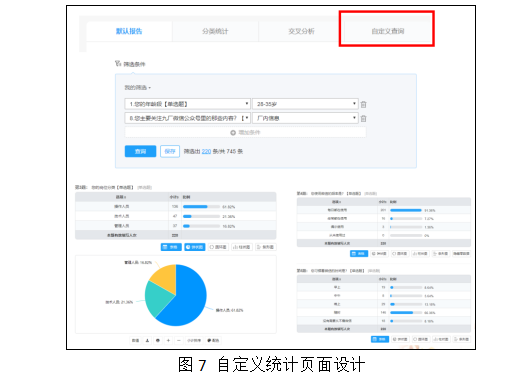Click the 晚上 row in lower-right table
The width and height of the screenshot is (527, 379).
pyautogui.click(x=383, y=304)
